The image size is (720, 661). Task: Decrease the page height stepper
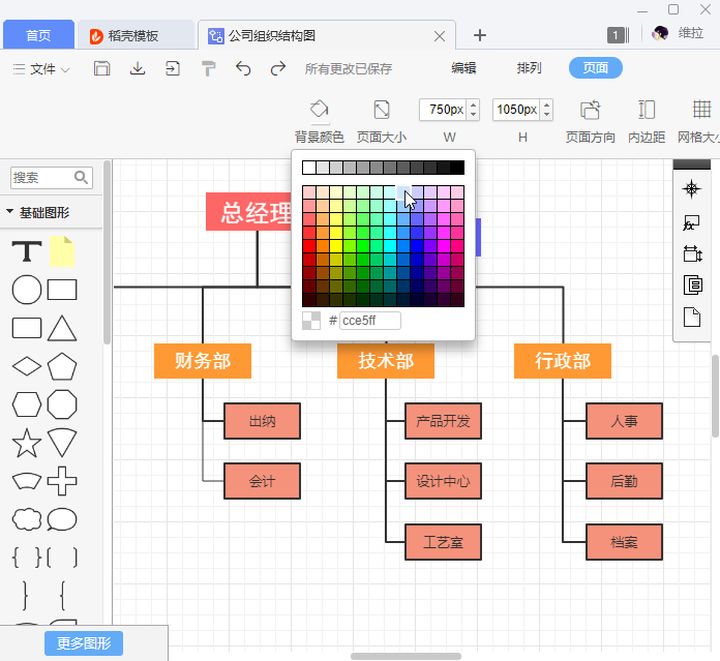click(x=546, y=114)
